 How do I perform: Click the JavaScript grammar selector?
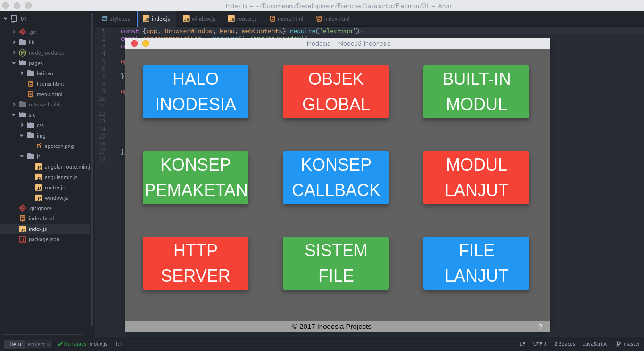(595, 344)
